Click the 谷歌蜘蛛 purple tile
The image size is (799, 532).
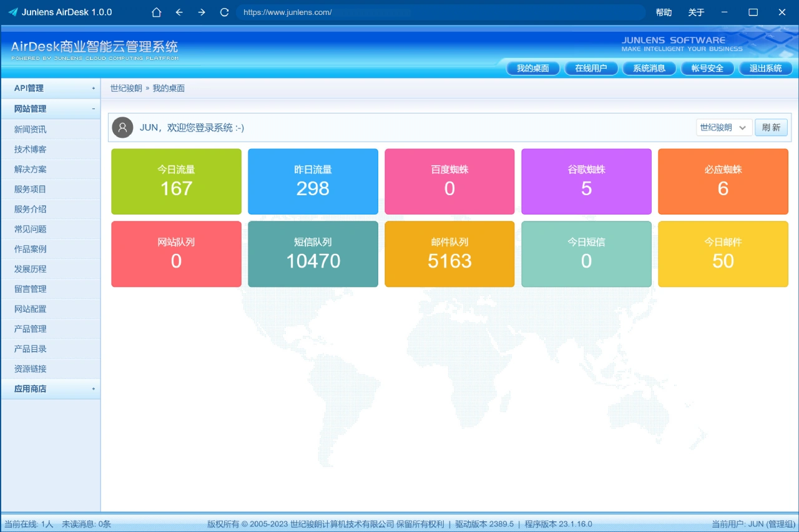[x=586, y=181]
